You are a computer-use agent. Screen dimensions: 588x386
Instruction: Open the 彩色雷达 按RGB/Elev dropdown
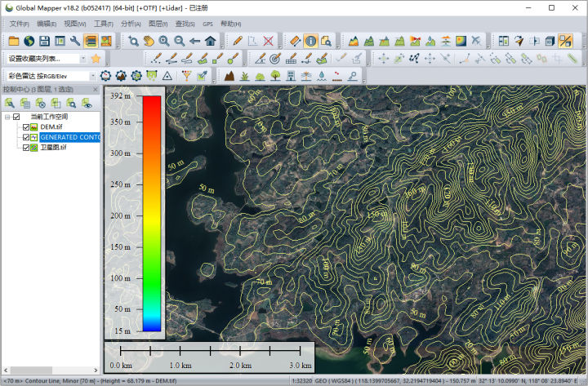[92, 75]
